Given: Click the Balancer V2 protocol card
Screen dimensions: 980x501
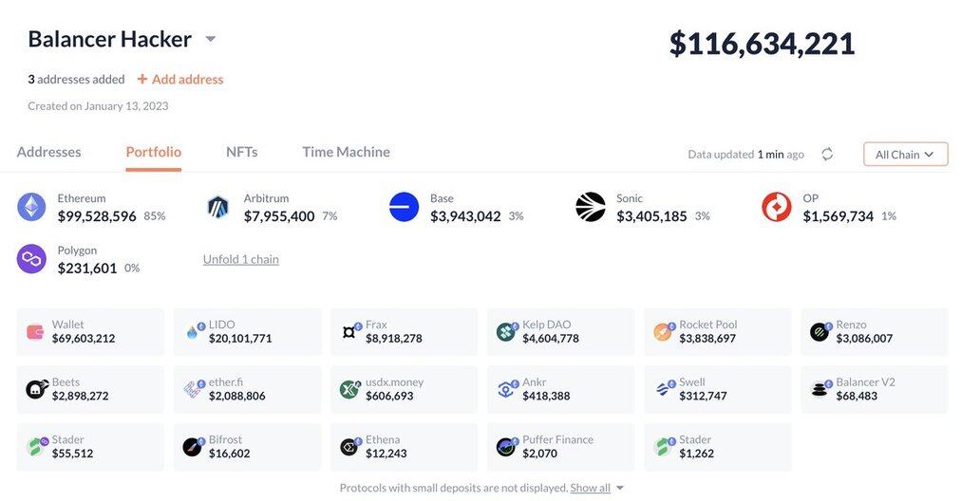Looking at the screenshot, I should [874, 389].
